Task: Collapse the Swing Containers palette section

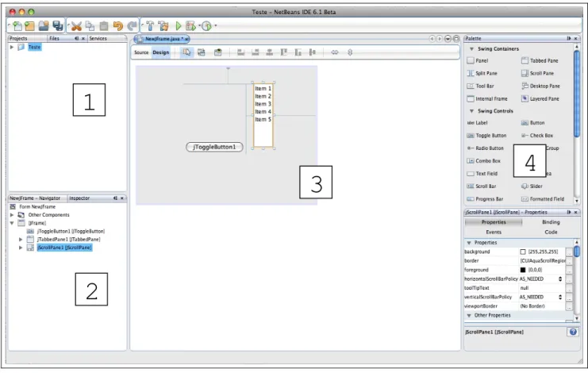Action: [472, 48]
